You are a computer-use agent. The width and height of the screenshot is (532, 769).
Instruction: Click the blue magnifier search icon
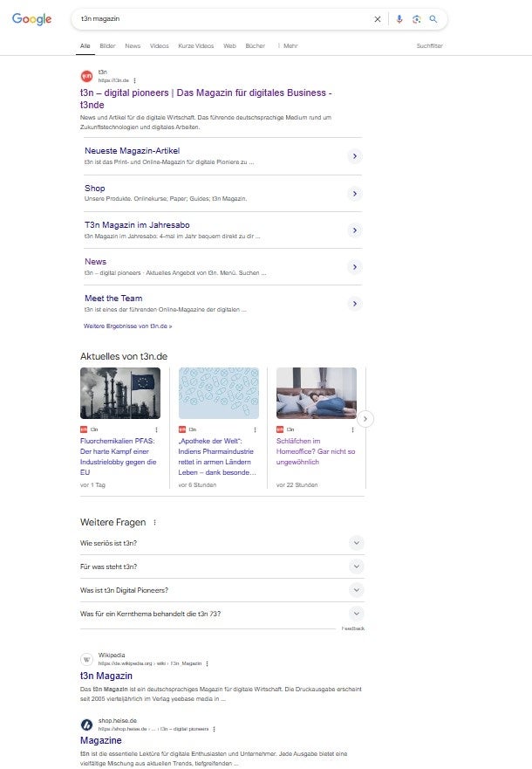(433, 19)
